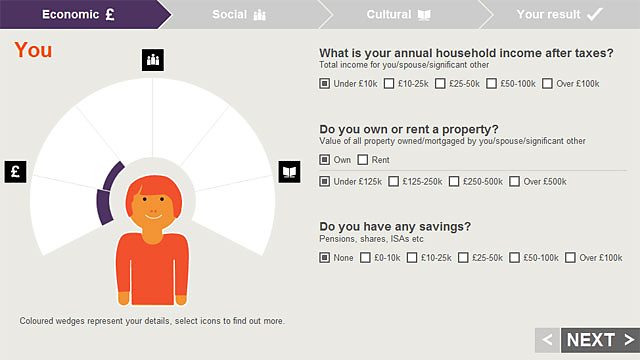Select the Rent checkbox
Image resolution: width=640 pixels, height=360 pixels.
[x=362, y=160]
